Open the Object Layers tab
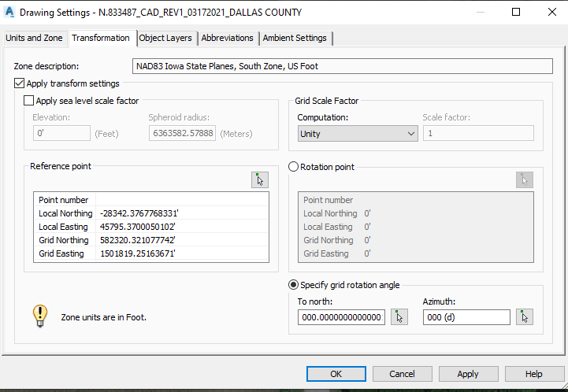568x392 pixels. pyautogui.click(x=165, y=38)
